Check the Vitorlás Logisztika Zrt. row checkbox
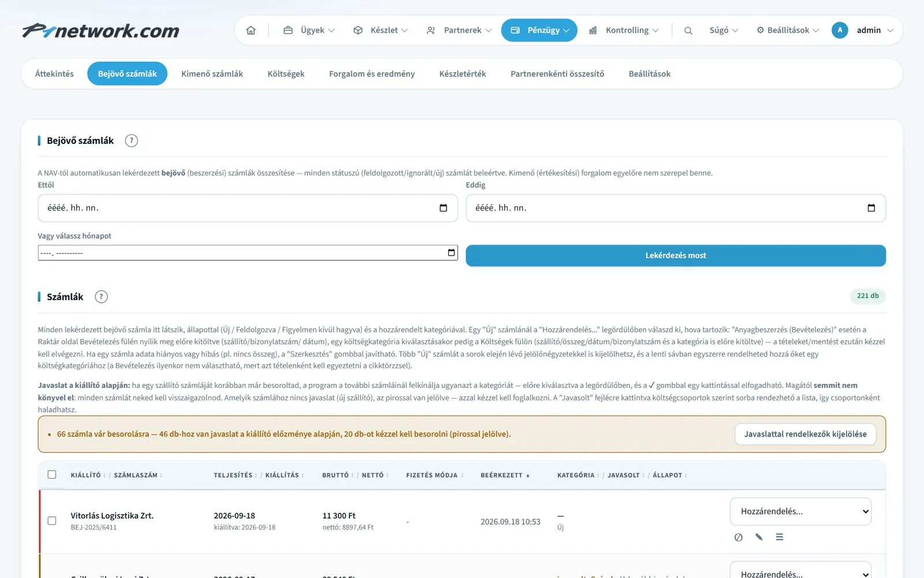The width and height of the screenshot is (924, 578). coord(52,521)
